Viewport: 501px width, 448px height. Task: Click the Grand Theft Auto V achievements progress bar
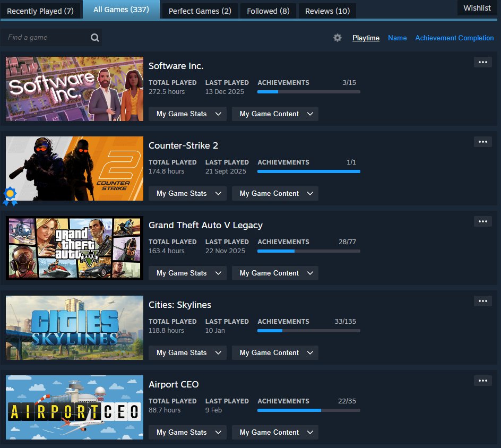pos(309,251)
